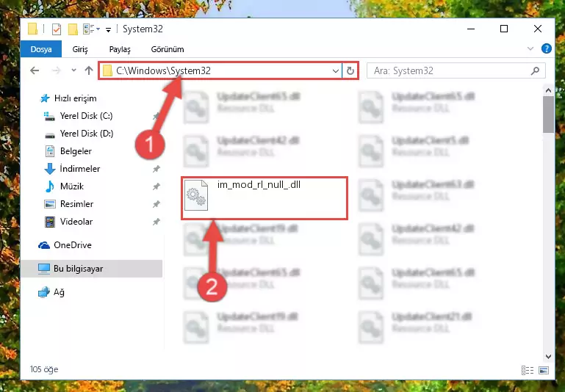
Task: Open the Dosya menu
Action: tap(41, 49)
